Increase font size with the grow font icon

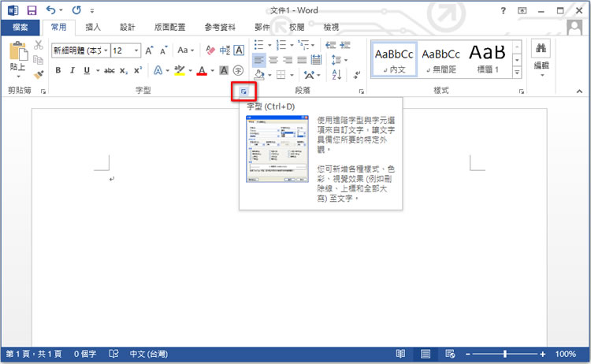click(x=149, y=50)
